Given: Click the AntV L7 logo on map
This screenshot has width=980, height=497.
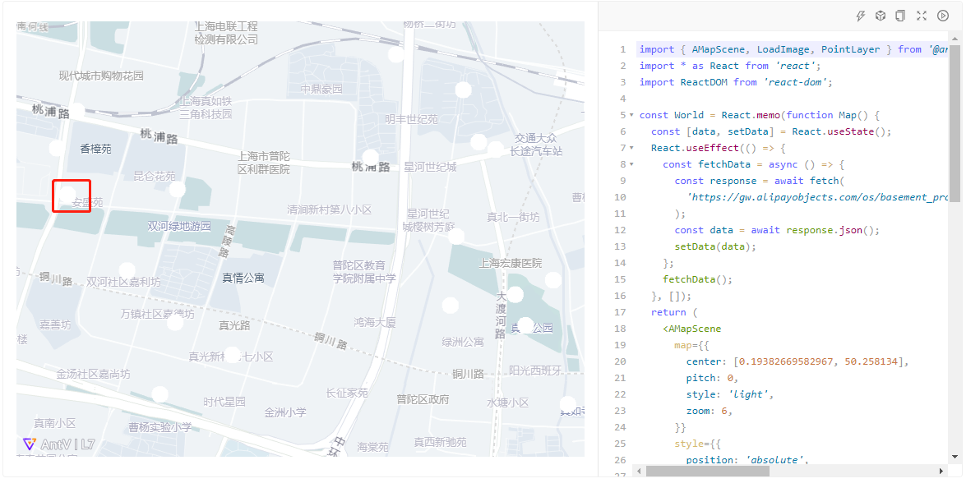Looking at the screenshot, I should 58,444.
